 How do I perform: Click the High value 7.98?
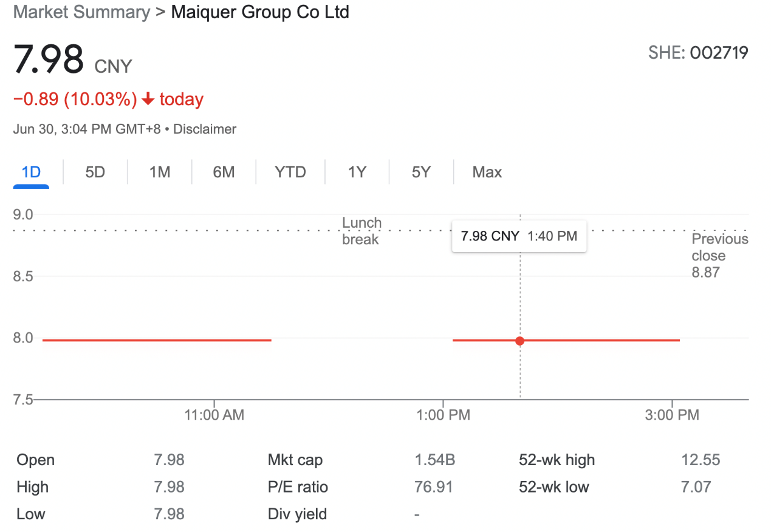point(169,487)
